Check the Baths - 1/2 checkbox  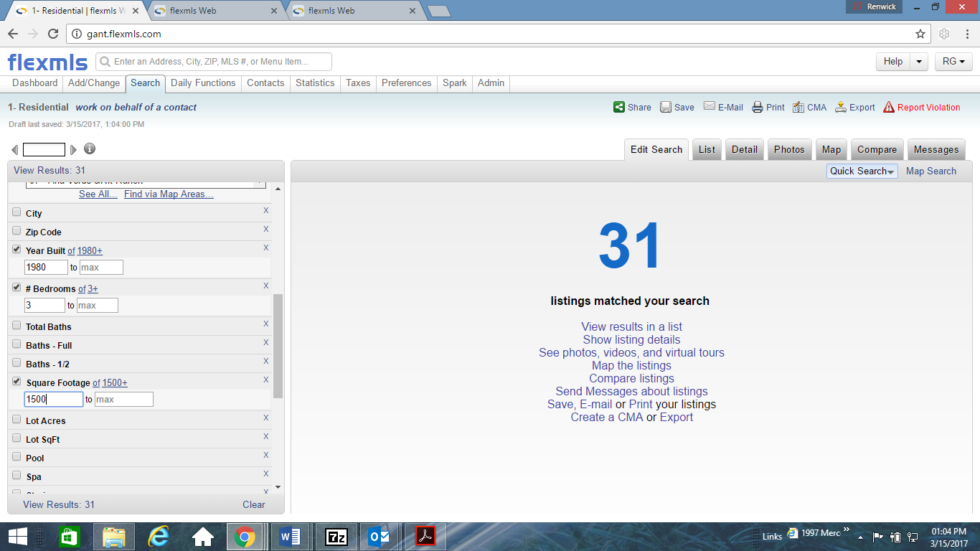17,363
